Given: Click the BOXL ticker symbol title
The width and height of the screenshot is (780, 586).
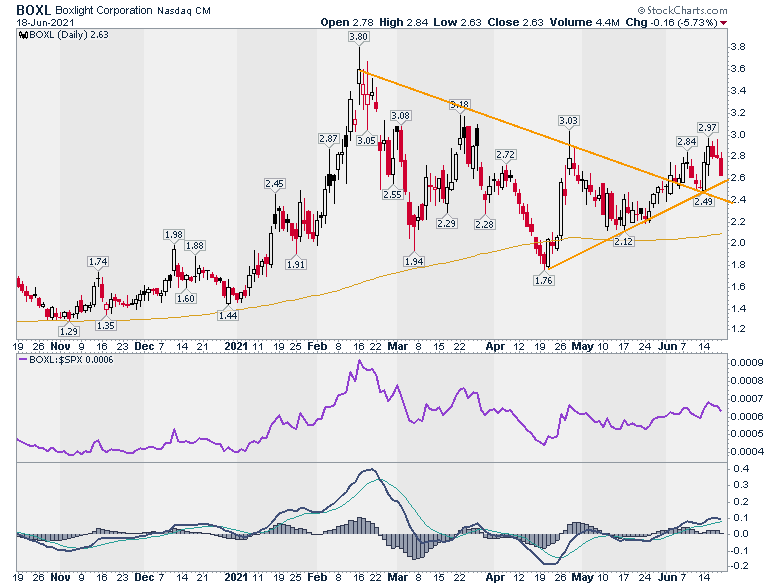Looking at the screenshot, I should [34, 10].
